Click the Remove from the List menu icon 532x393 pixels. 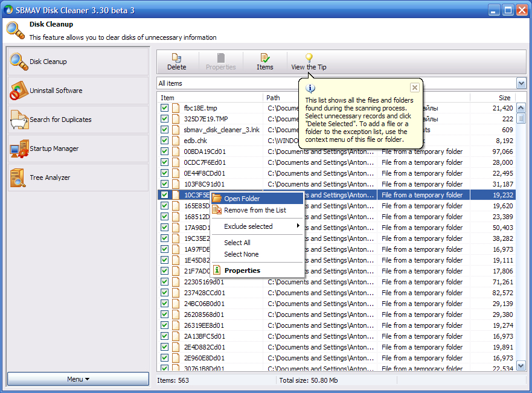coord(217,210)
